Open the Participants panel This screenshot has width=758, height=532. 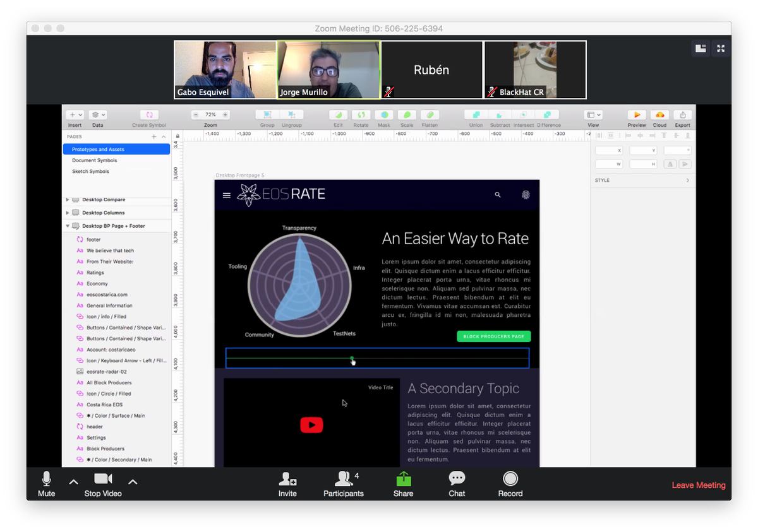(344, 484)
